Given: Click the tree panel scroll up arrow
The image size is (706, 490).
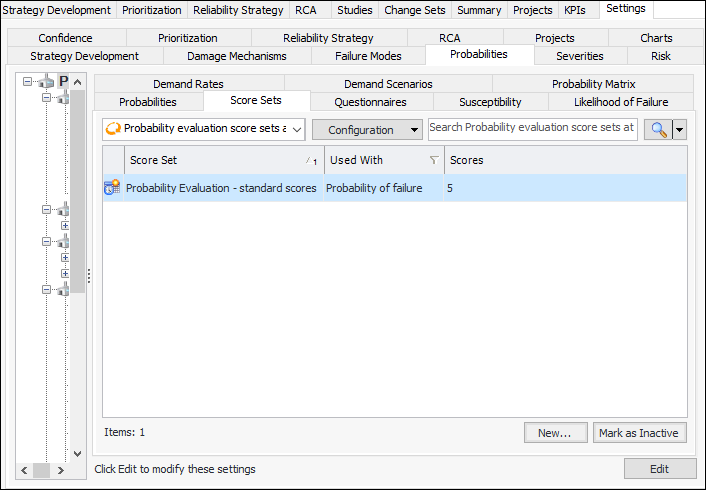Looking at the screenshot, I should [x=77, y=82].
